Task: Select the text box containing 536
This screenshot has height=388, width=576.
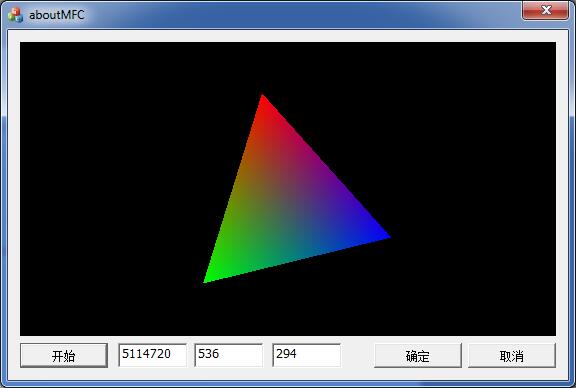Action: pyautogui.click(x=228, y=355)
